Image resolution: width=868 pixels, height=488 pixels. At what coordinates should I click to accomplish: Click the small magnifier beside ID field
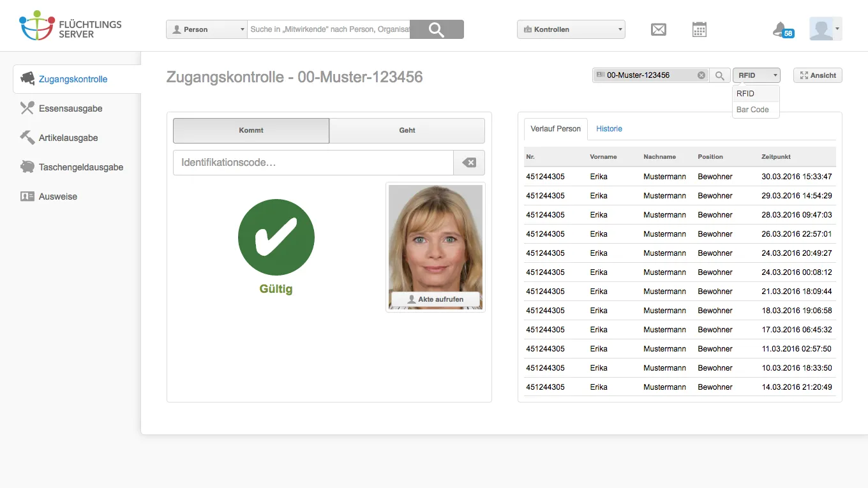pyautogui.click(x=719, y=75)
